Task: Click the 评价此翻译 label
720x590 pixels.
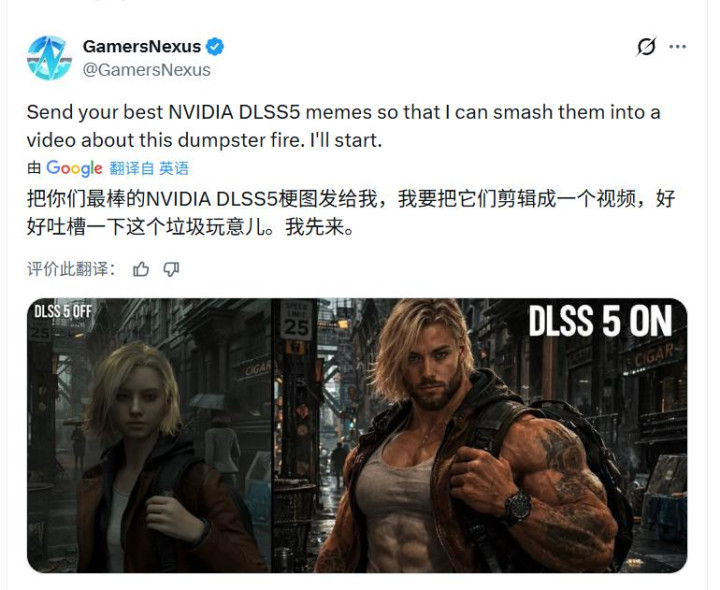Action: [71, 270]
